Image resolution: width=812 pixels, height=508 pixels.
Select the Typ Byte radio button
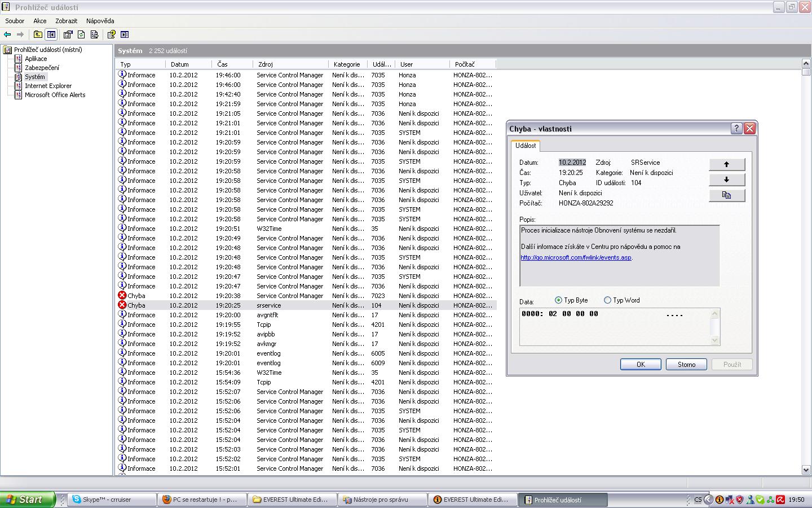tap(558, 300)
